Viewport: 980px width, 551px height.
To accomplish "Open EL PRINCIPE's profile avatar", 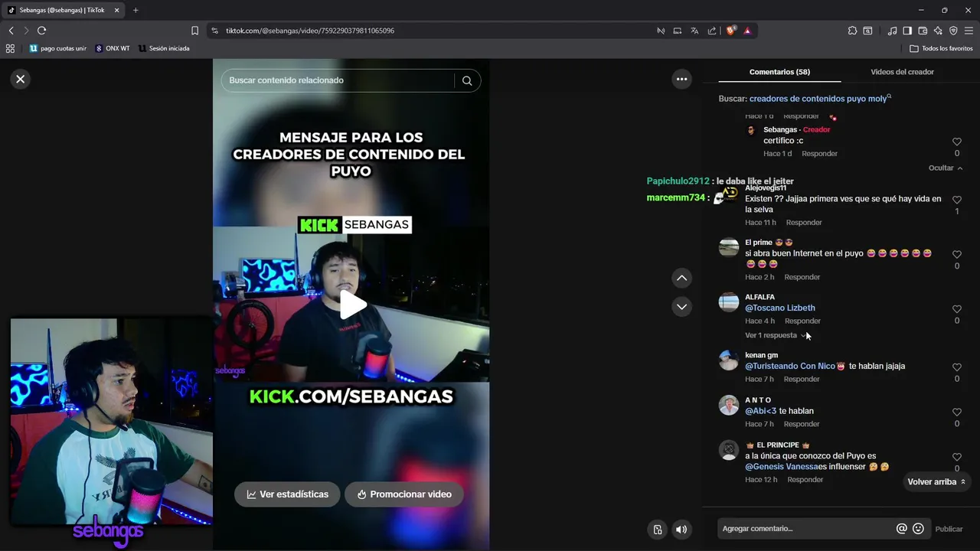I will (729, 450).
